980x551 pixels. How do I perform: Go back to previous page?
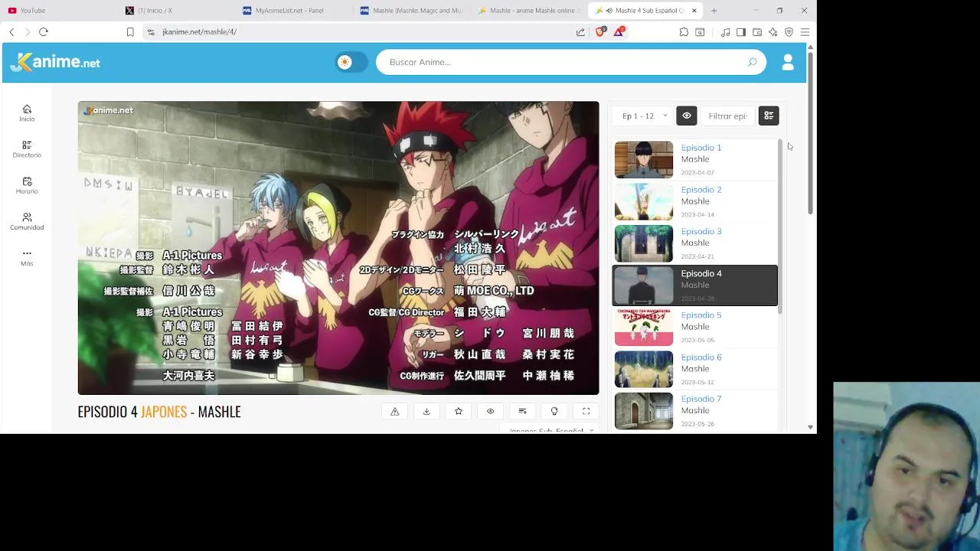(11, 32)
